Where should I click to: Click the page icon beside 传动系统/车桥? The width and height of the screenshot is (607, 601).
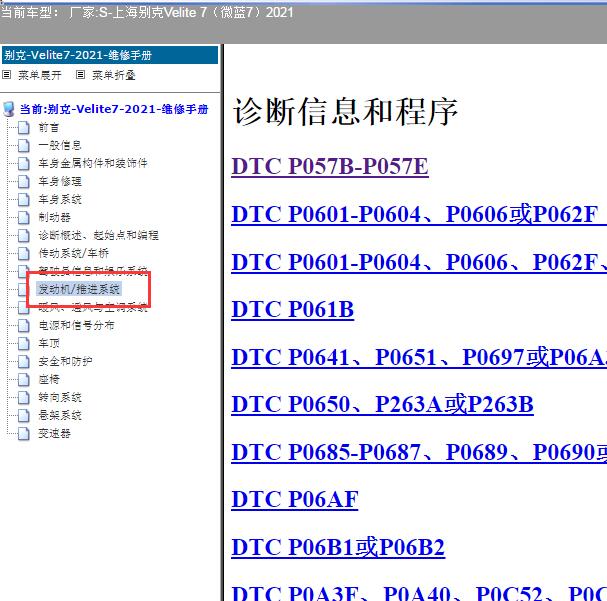(x=24, y=253)
